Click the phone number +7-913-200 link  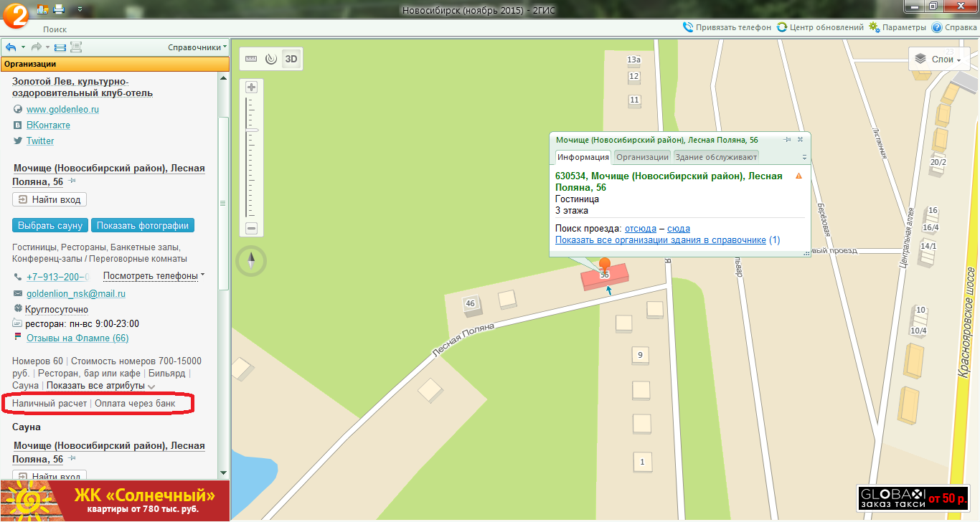pyautogui.click(x=58, y=277)
